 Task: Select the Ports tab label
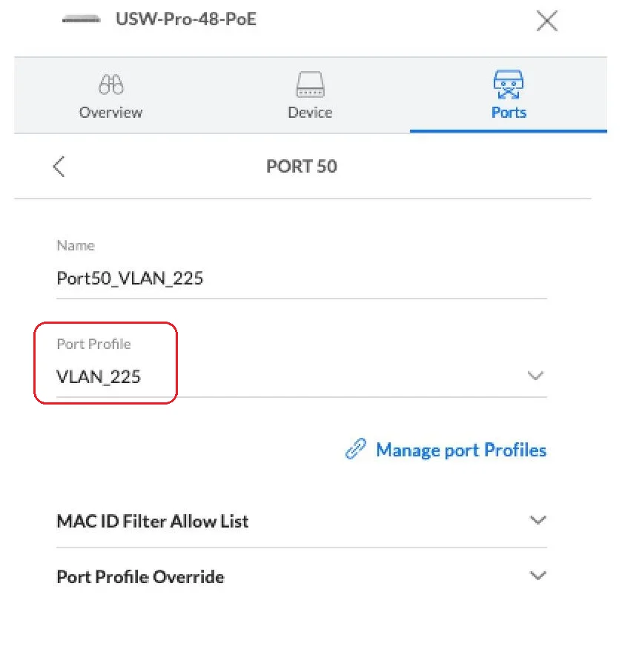[509, 113]
